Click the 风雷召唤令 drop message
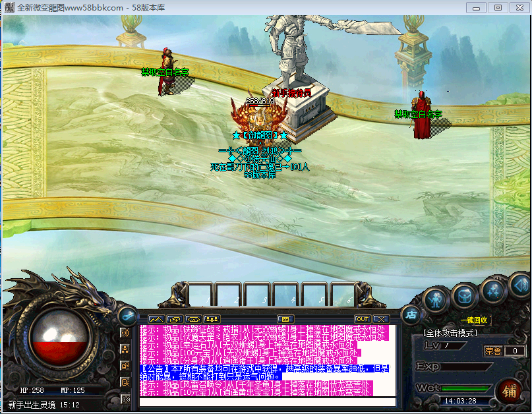This screenshot has width=532, height=414. click(x=256, y=384)
